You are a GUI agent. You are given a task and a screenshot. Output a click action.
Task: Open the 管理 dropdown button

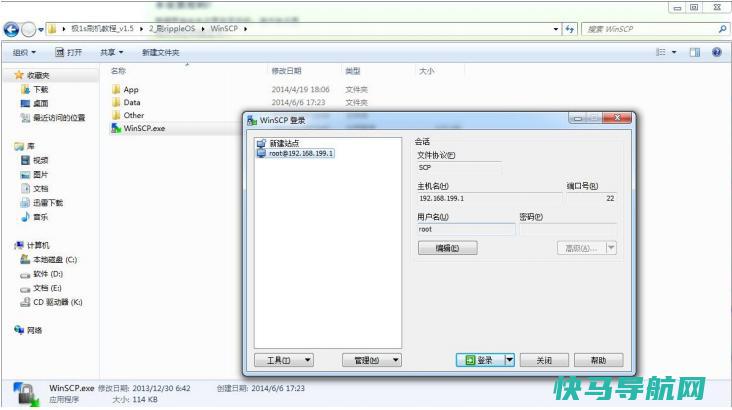pyautogui.click(x=372, y=360)
